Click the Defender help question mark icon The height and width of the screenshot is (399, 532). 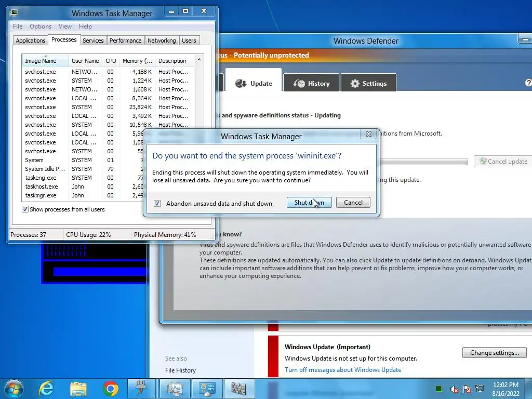tap(528, 83)
